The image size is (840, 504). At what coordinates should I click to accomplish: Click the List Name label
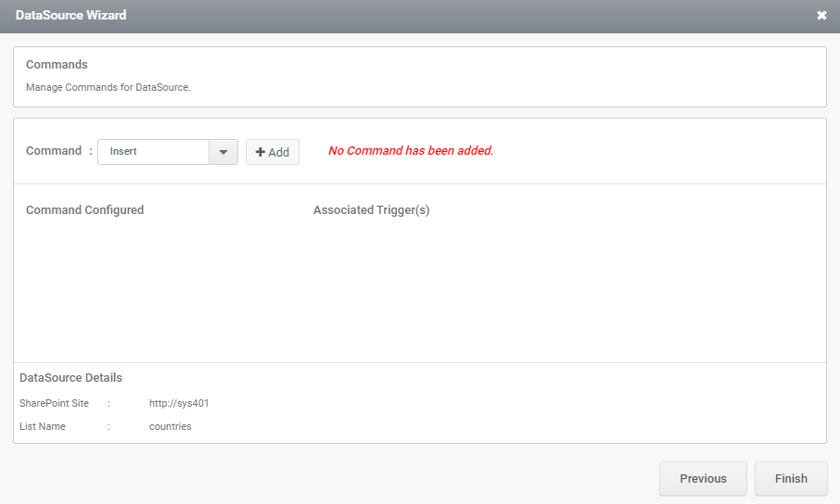point(43,426)
